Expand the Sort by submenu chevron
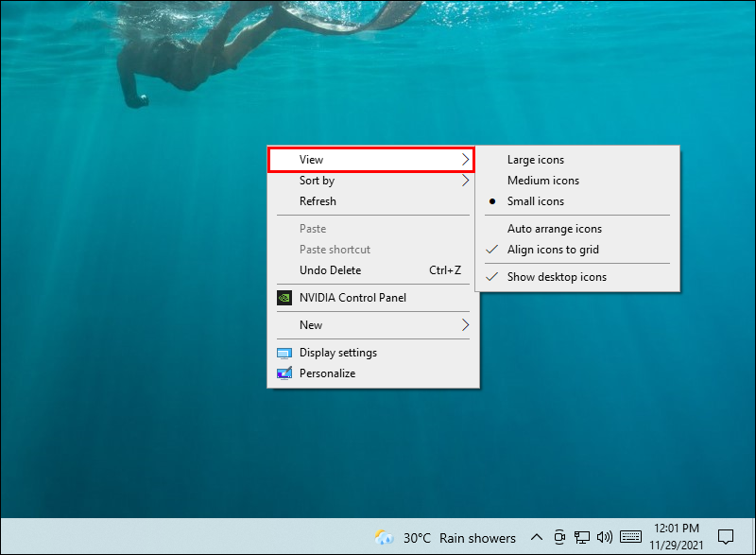This screenshot has height=555, width=756. 465,181
